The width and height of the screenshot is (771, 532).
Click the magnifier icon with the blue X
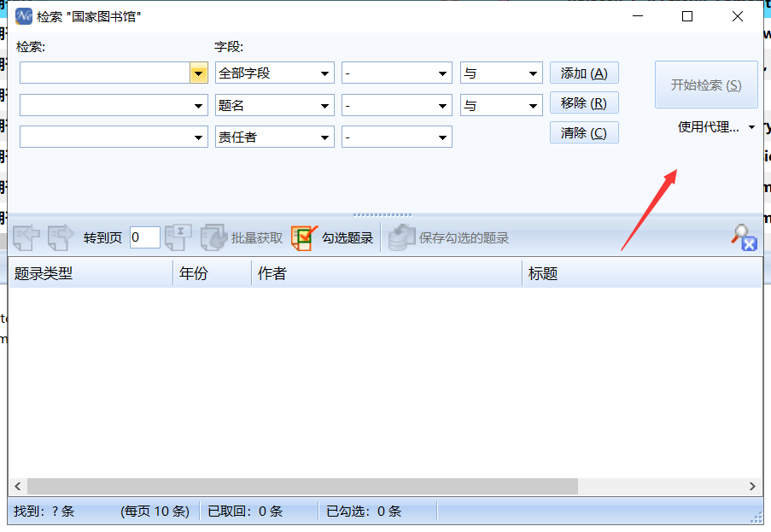click(x=744, y=237)
